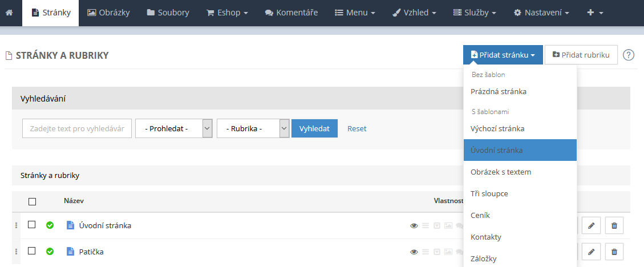The image size is (644, 267).
Task: Click the home icon in the top navigation
Action: (x=9, y=13)
